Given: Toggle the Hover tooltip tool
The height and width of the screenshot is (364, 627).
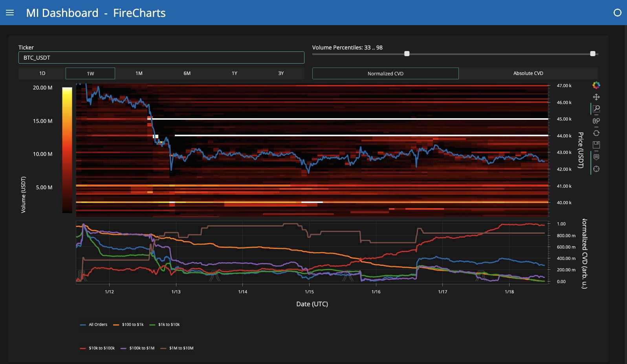Looking at the screenshot, I should [x=596, y=157].
